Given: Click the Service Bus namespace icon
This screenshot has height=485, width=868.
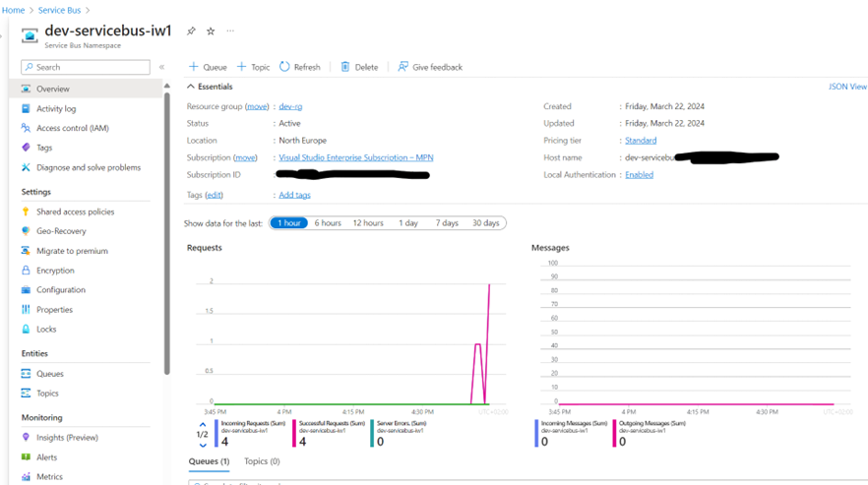Looking at the screenshot, I should (30, 35).
